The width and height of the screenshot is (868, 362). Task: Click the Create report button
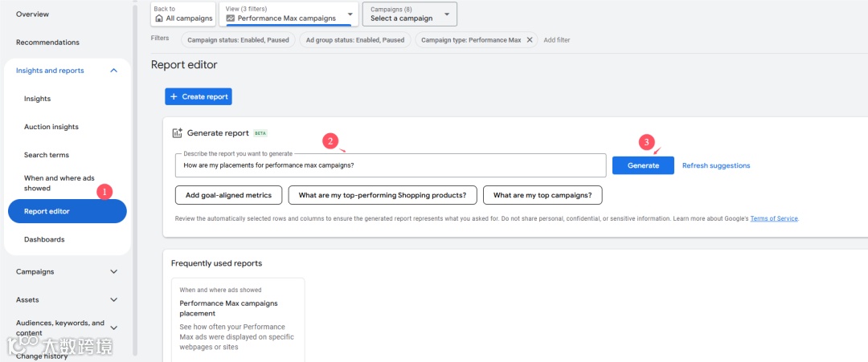(199, 96)
